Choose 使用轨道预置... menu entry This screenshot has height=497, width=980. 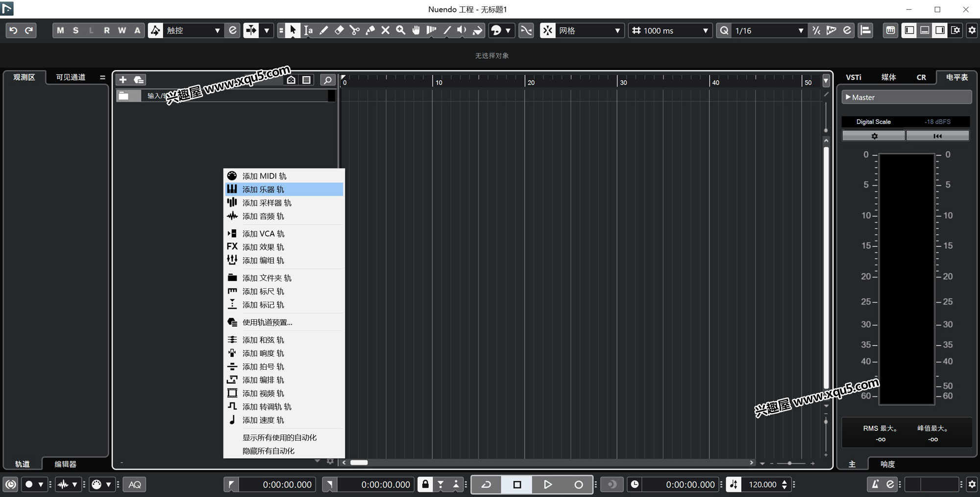[284, 322]
